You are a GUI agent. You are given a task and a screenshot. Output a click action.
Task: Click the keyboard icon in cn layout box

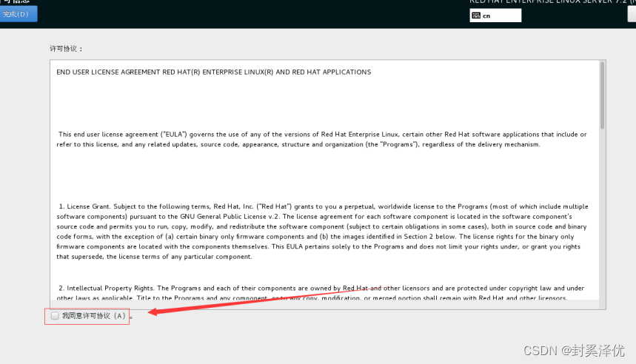[476, 16]
